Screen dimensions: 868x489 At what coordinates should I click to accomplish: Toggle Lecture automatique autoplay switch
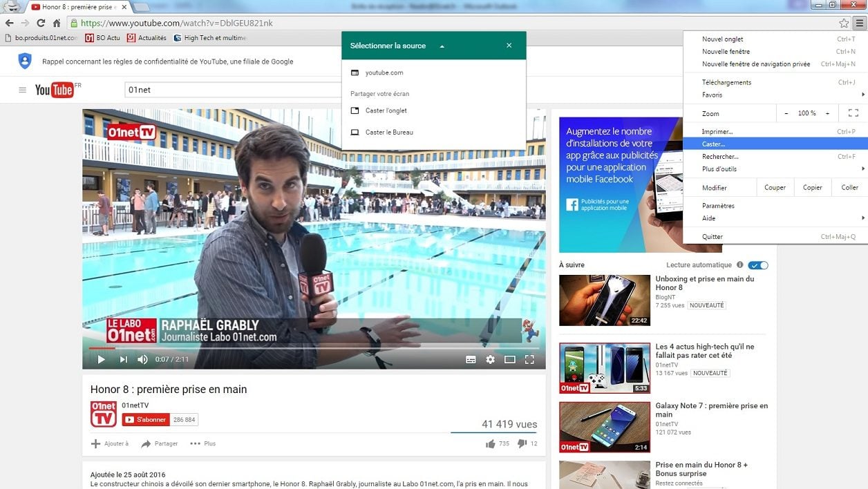click(x=757, y=265)
